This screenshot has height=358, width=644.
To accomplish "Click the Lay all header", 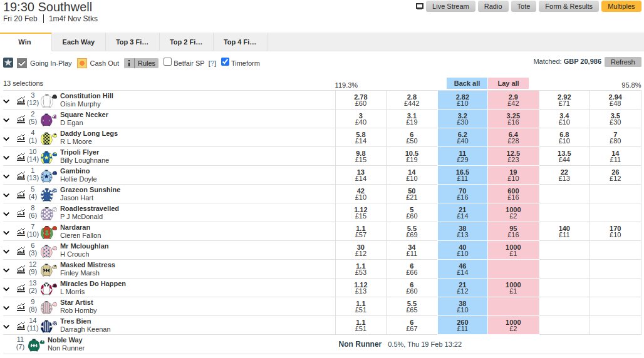I will pos(508,83).
